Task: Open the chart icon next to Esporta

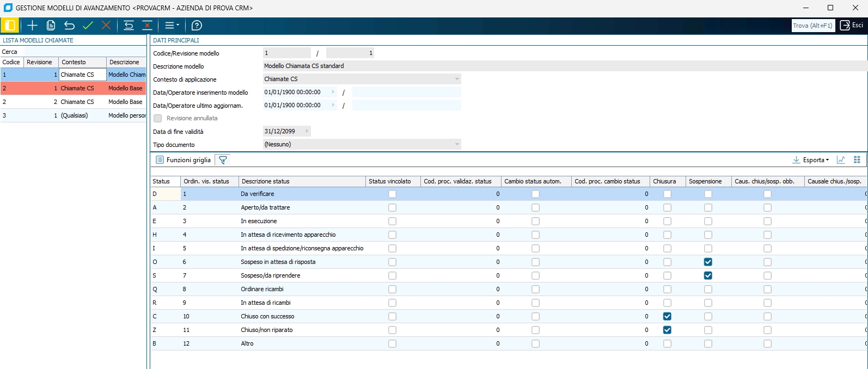Action: (x=841, y=160)
